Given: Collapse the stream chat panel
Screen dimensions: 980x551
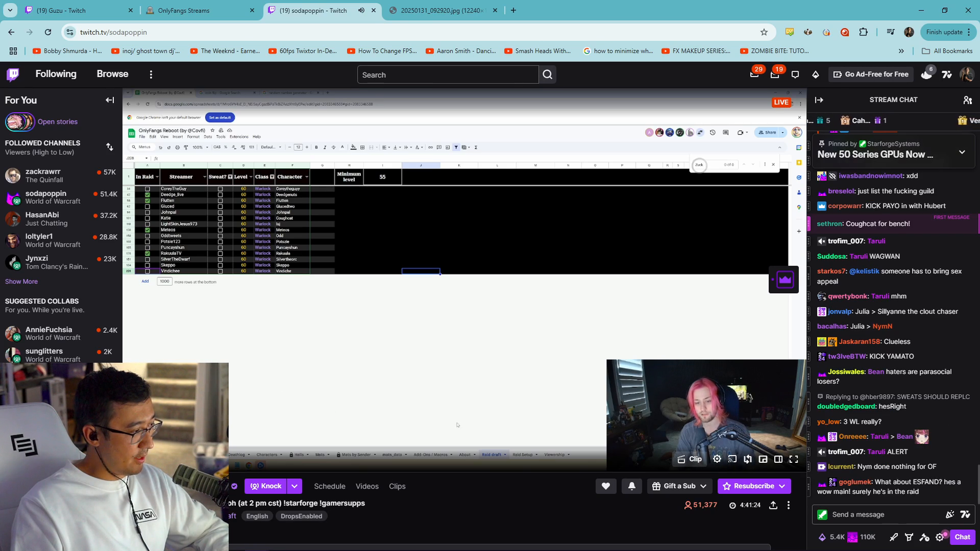Looking at the screenshot, I should click(x=819, y=100).
